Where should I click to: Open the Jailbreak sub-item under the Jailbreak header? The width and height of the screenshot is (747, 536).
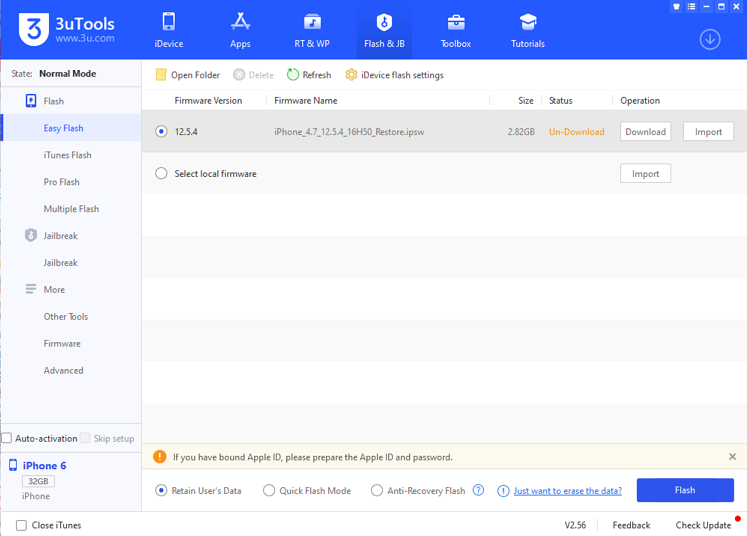coord(61,263)
